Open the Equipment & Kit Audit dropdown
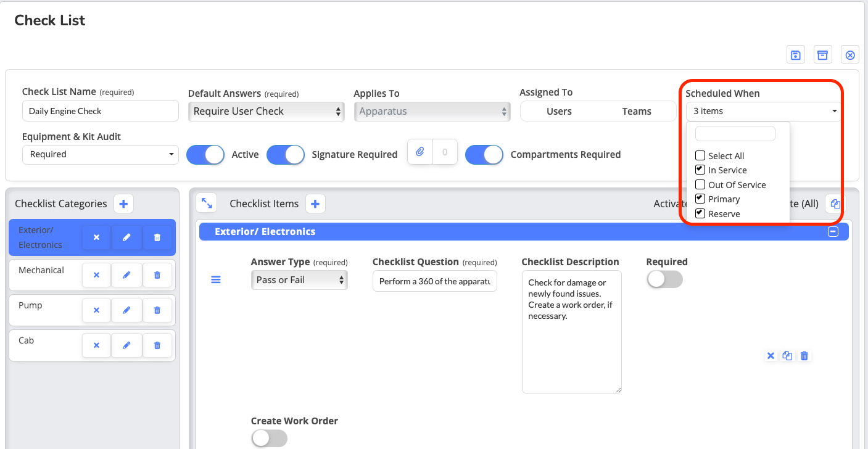Viewport: 868px width, 449px height. coord(100,155)
